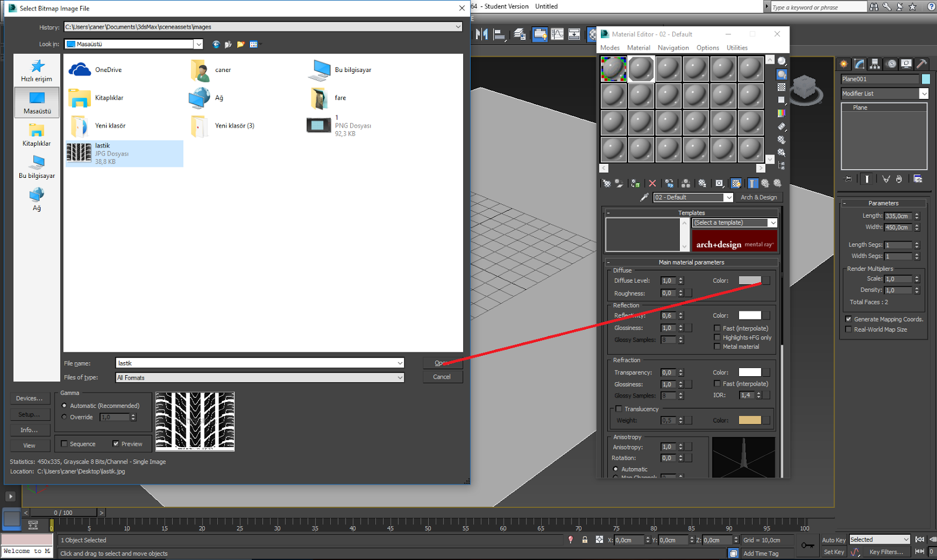
Task: Open the Material menu in Material Editor
Action: click(x=638, y=48)
